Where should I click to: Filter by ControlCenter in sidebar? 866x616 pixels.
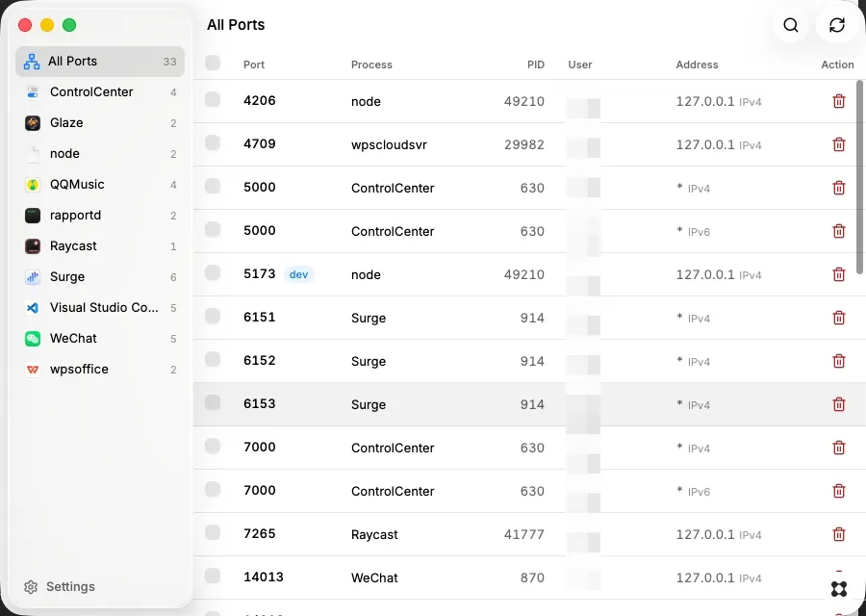pyautogui.click(x=100, y=92)
